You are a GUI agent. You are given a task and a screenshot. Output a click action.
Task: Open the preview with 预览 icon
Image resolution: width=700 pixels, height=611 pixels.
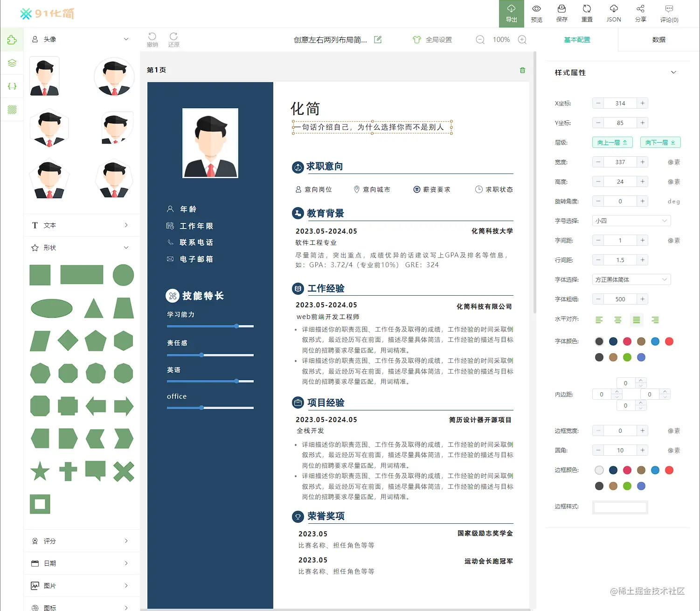click(536, 14)
